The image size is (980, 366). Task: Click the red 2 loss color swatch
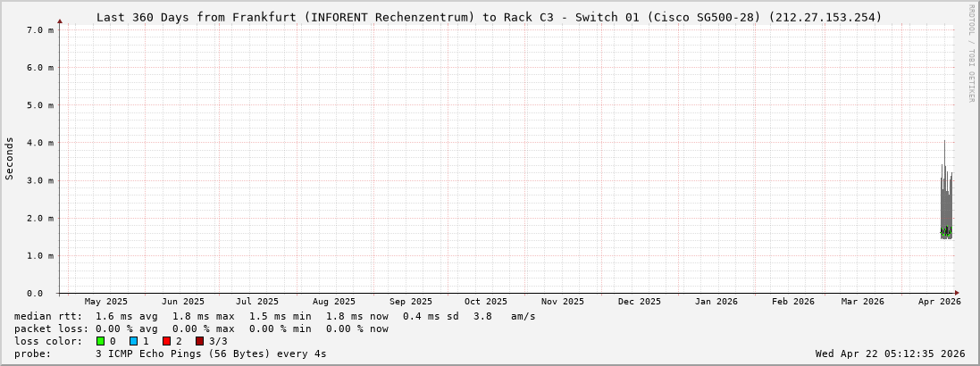[x=166, y=341]
